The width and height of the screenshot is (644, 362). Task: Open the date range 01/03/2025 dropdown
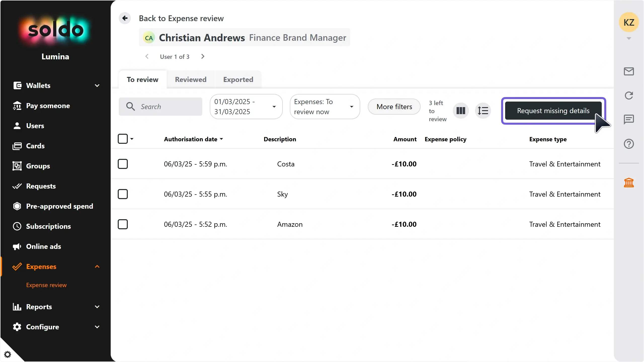(x=246, y=107)
